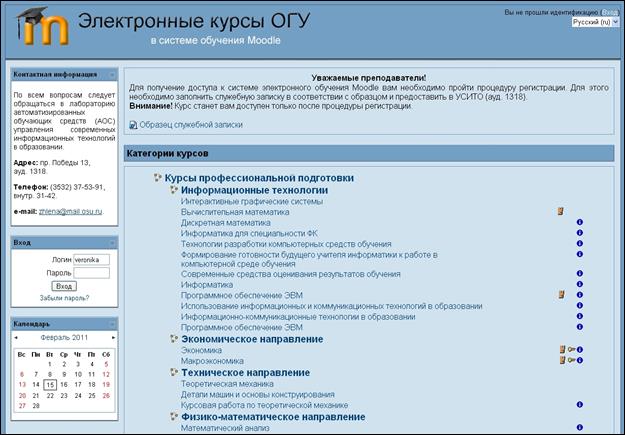Viewport: 625px width, 435px height.
Task: Open the Русский (ru) language dropdown
Action: 595,22
